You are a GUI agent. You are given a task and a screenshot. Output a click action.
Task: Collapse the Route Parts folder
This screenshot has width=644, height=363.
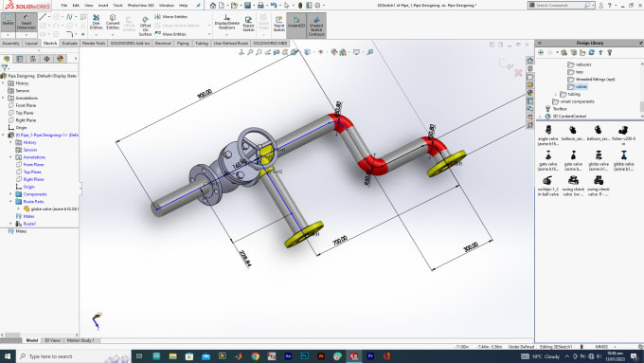pos(10,202)
